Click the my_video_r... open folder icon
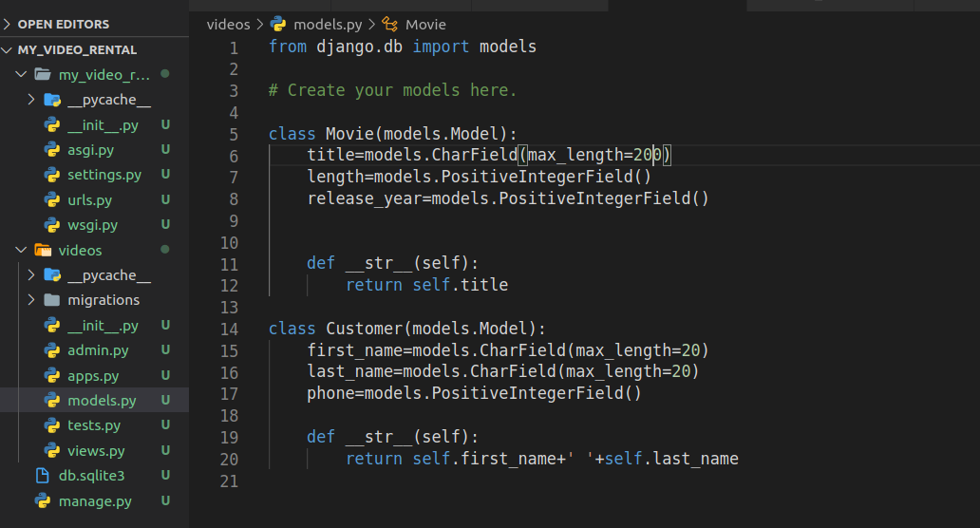The width and height of the screenshot is (980, 528). 43,74
